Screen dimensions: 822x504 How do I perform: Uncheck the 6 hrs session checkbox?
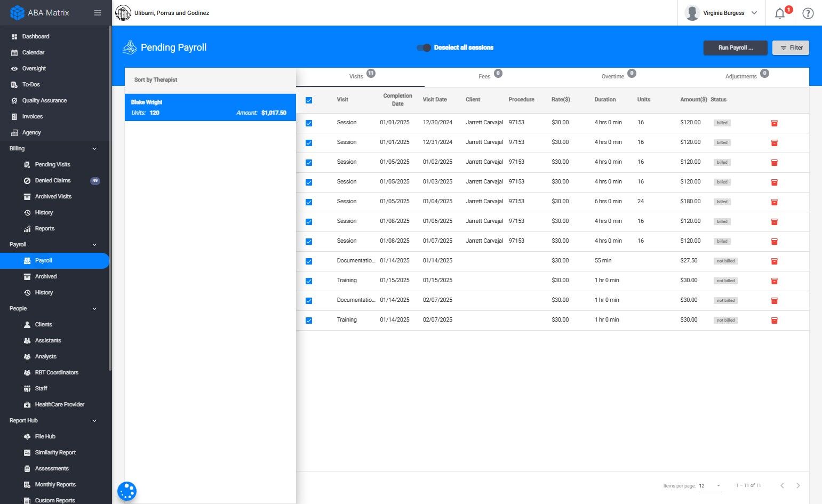click(309, 202)
